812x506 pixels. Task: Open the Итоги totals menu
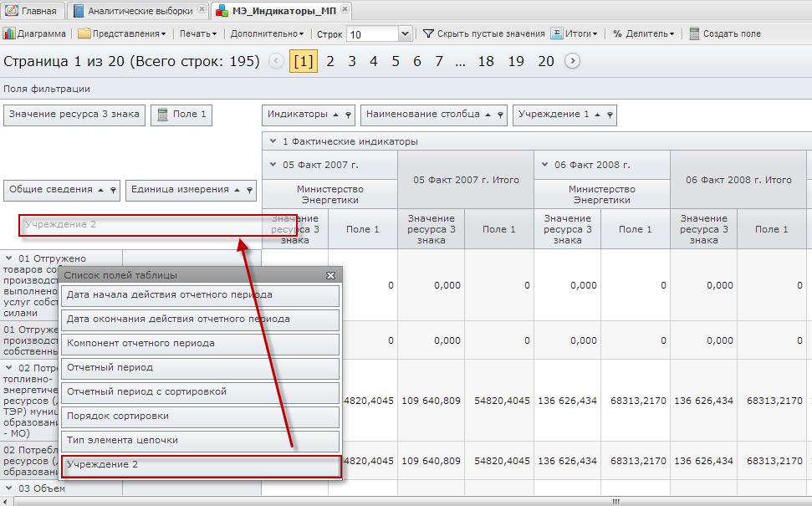tap(575, 33)
